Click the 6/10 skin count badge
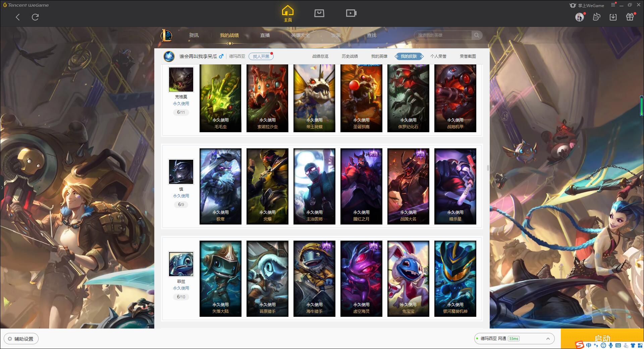The width and height of the screenshot is (644, 349). pos(181,297)
